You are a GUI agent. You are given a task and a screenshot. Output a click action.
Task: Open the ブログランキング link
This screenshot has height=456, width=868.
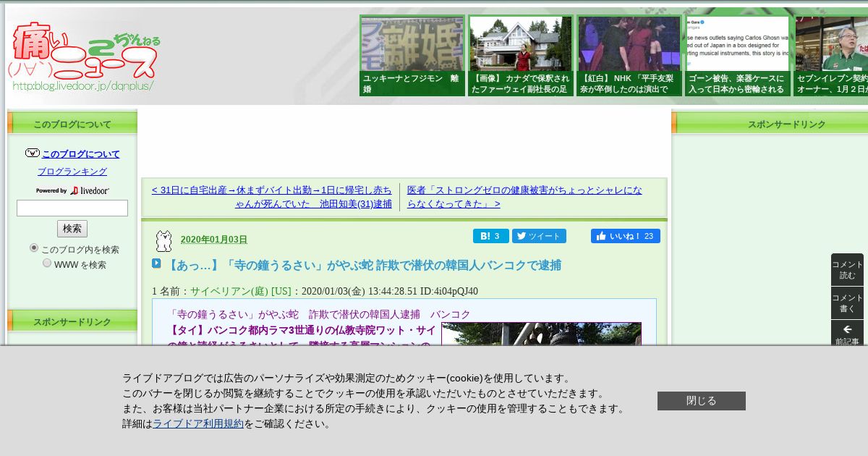click(x=72, y=172)
